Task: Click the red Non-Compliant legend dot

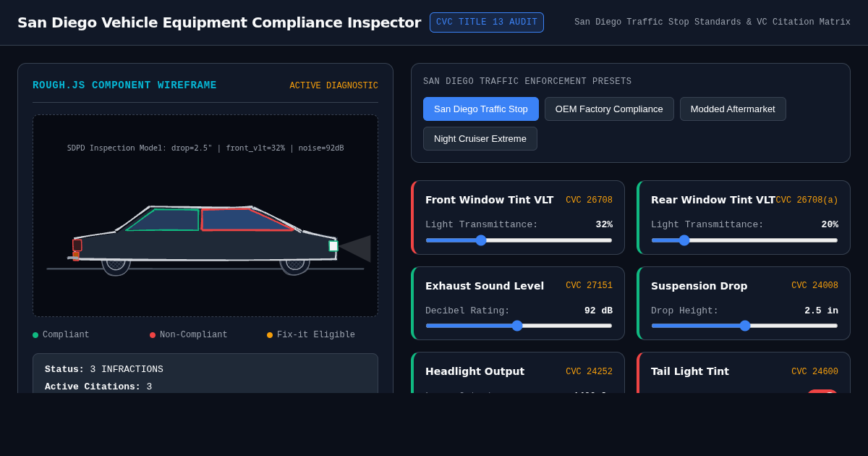Action: (153, 335)
